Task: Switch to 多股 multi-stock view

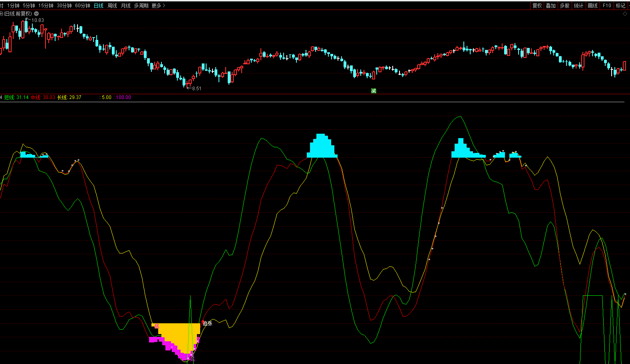Action: (x=564, y=6)
